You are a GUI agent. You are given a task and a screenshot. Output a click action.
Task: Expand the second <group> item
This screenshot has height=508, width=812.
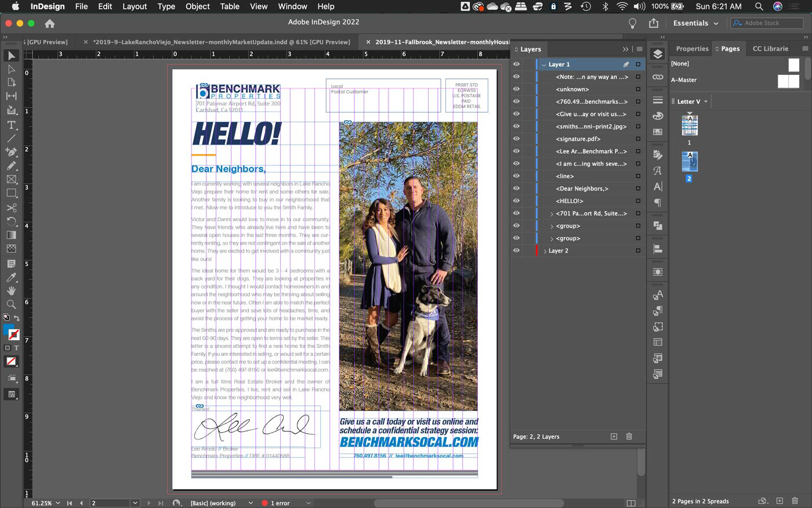pyautogui.click(x=552, y=239)
